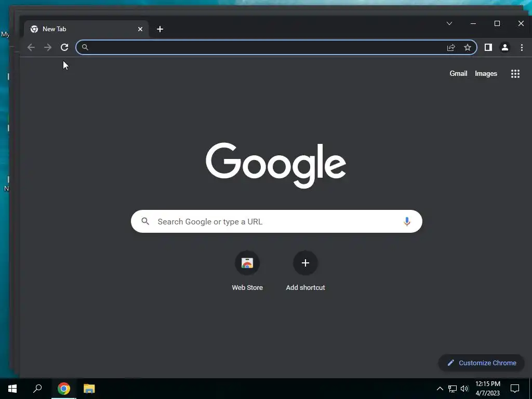Expand the tab search chevron
Screen dimensions: 532x399
pyautogui.click(x=449, y=23)
